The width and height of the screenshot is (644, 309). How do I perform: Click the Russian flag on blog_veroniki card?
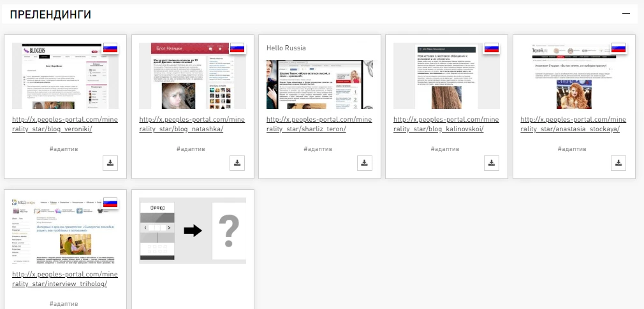pos(110,48)
